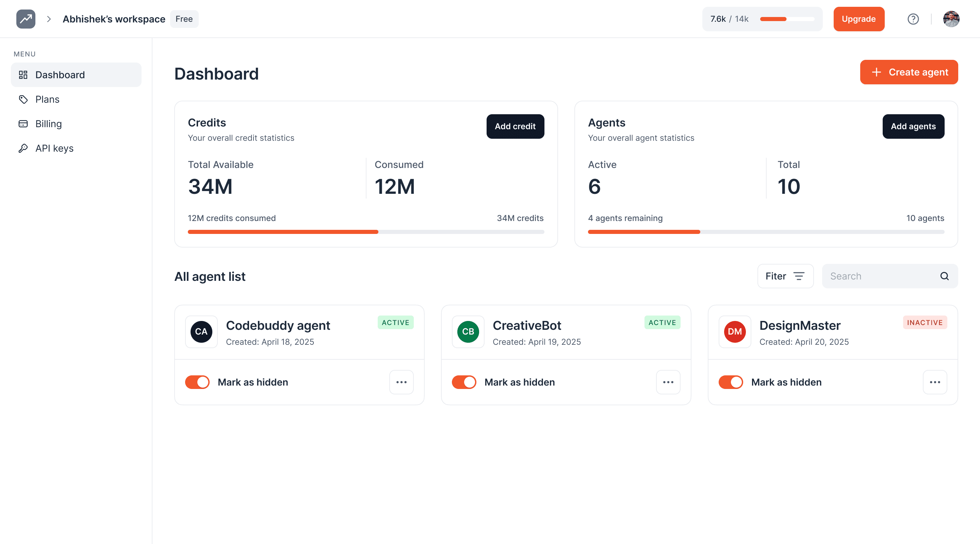Click the Create agent button
The width and height of the screenshot is (980, 544).
point(909,72)
